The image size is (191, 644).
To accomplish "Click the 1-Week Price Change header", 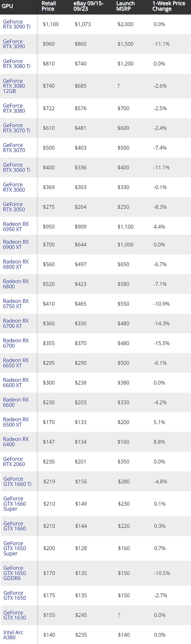I will [169, 6].
